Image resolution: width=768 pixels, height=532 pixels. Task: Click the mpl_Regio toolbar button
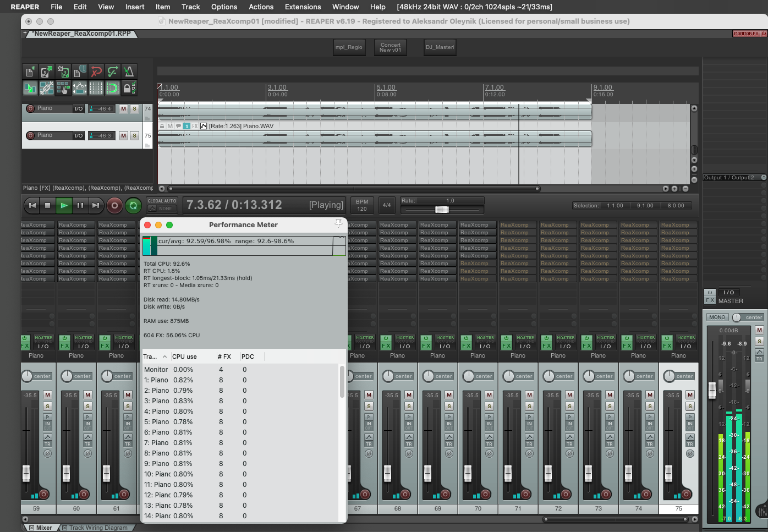pyautogui.click(x=349, y=47)
